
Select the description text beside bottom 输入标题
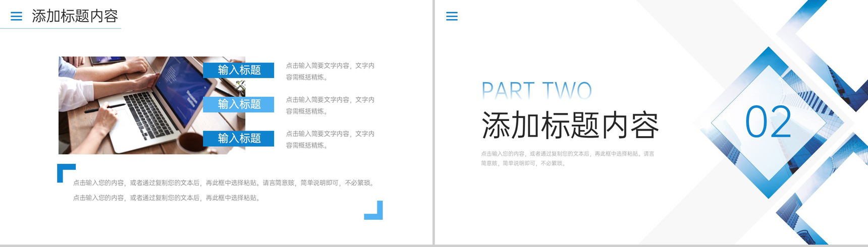click(x=330, y=139)
